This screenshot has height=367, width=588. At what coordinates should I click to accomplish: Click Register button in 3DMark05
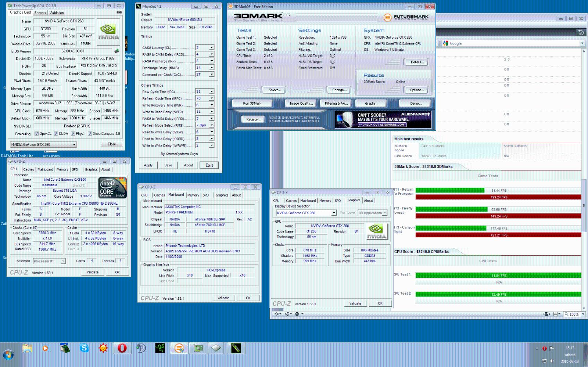pos(254,119)
